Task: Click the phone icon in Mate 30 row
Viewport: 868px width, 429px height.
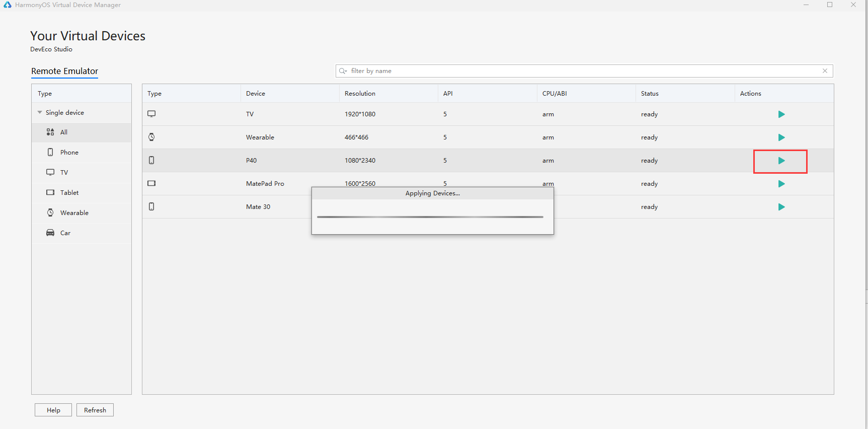Action: pos(151,206)
